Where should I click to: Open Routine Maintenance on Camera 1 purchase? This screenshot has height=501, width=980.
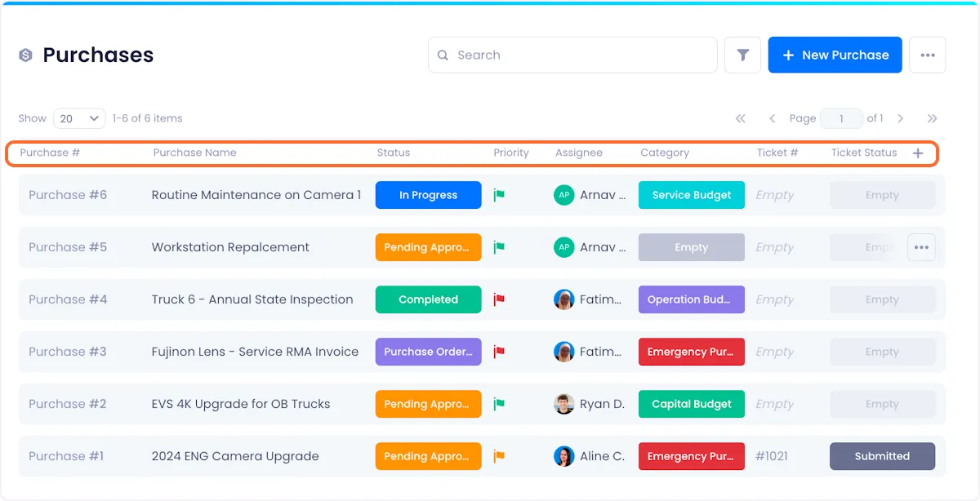(x=256, y=195)
